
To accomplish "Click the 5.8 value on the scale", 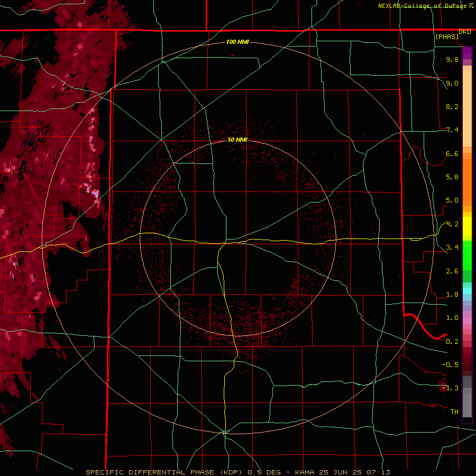I will pos(452,177).
